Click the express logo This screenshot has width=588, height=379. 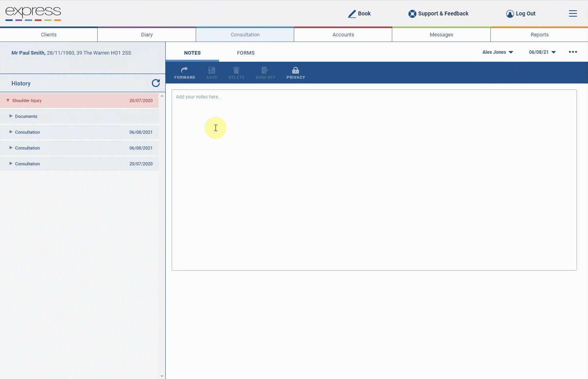tap(33, 13)
